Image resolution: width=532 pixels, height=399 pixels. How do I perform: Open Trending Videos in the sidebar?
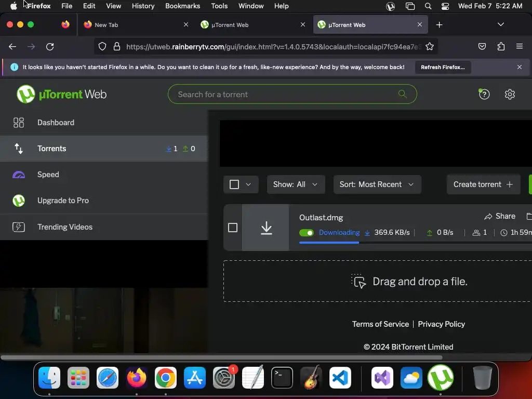104,227
